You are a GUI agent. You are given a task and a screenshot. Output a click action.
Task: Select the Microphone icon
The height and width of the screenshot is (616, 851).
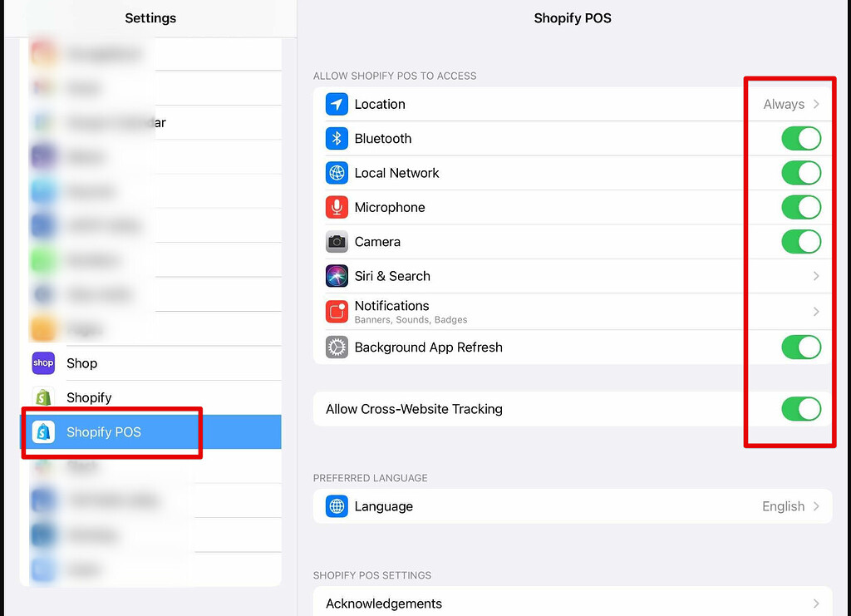(336, 207)
